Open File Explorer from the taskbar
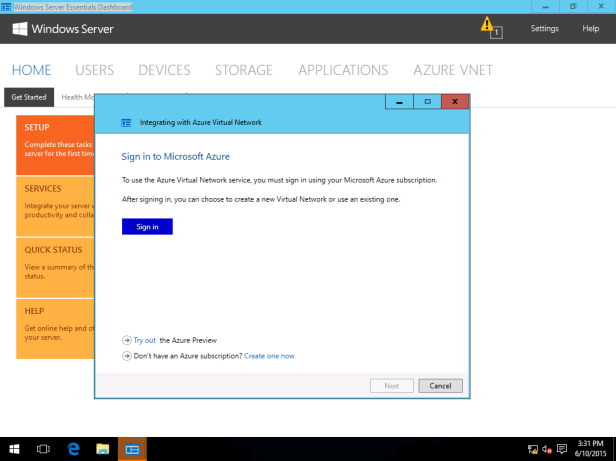616x461 pixels. 102,449
